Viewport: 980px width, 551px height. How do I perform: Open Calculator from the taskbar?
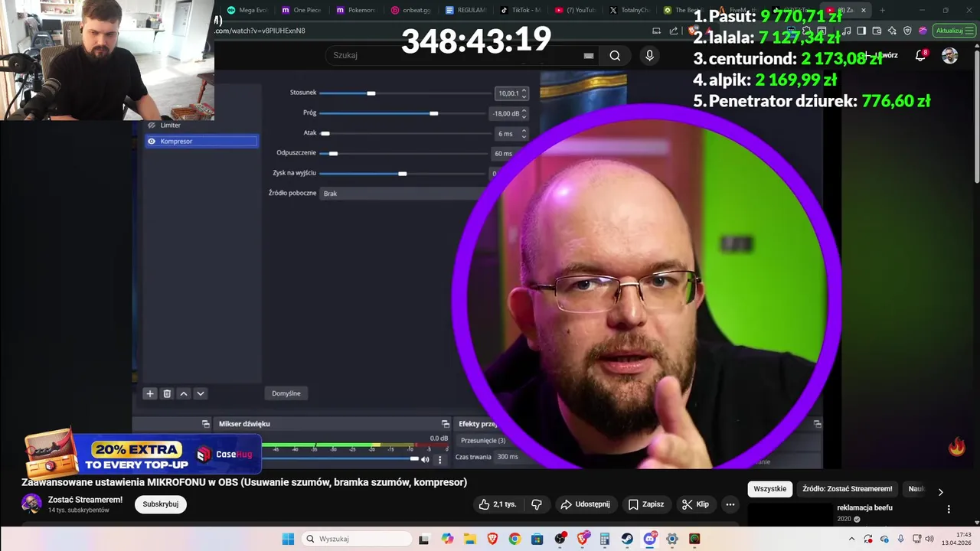click(x=605, y=539)
